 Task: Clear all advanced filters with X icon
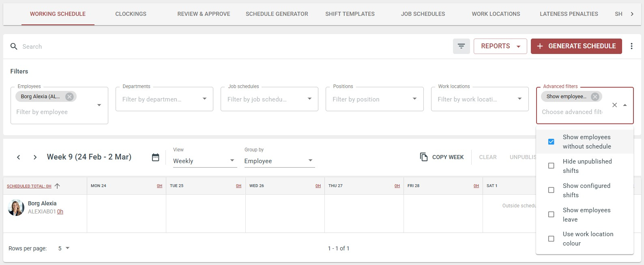[614, 105]
